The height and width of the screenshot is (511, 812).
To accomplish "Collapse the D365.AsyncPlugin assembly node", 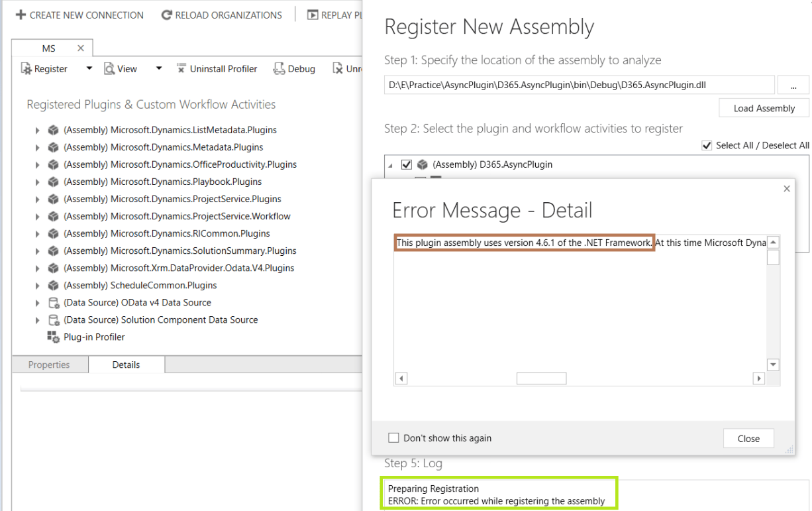I will pyautogui.click(x=391, y=165).
